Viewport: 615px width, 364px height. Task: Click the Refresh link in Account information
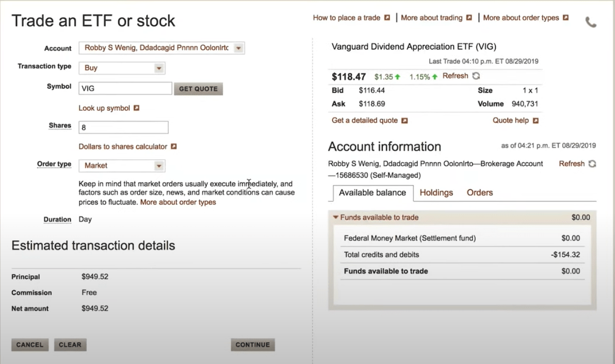pos(572,163)
